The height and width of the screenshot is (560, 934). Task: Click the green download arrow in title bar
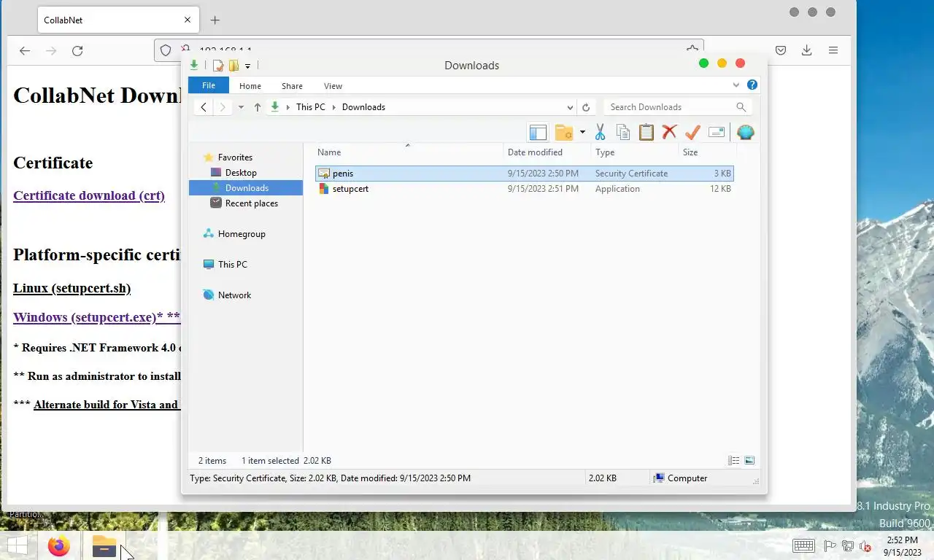193,65
